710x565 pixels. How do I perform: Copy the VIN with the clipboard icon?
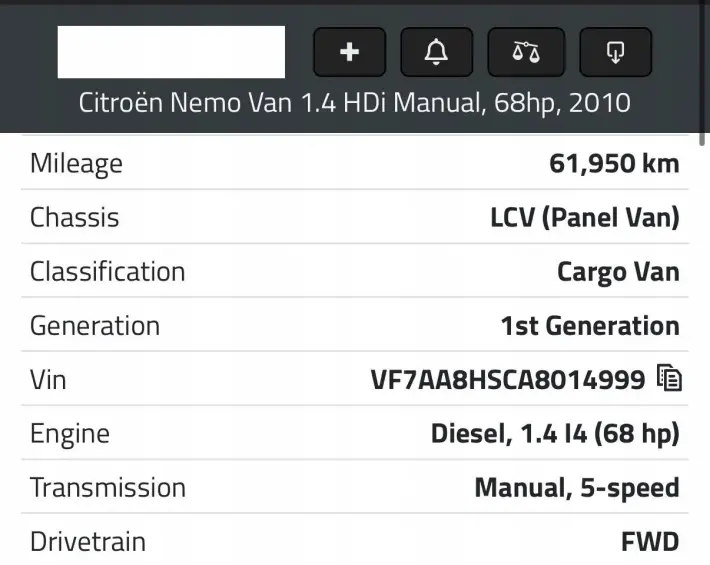pos(669,378)
